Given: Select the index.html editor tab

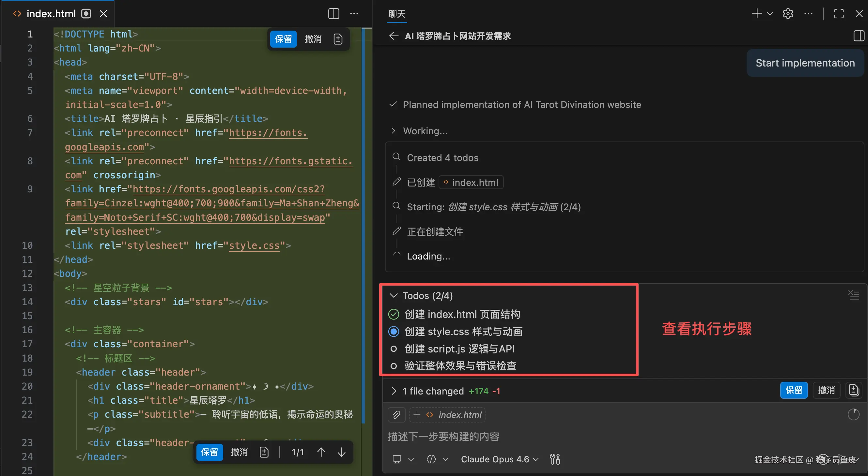Looking at the screenshot, I should (x=51, y=13).
